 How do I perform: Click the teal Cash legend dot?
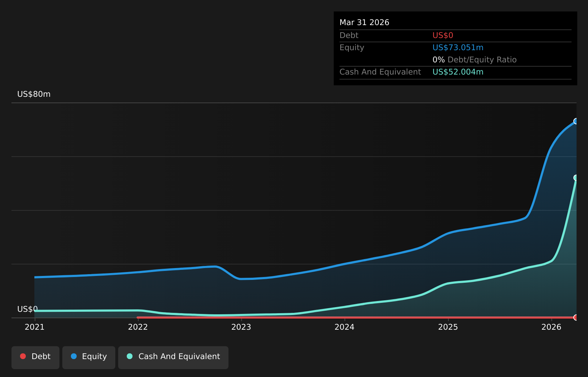coord(130,356)
